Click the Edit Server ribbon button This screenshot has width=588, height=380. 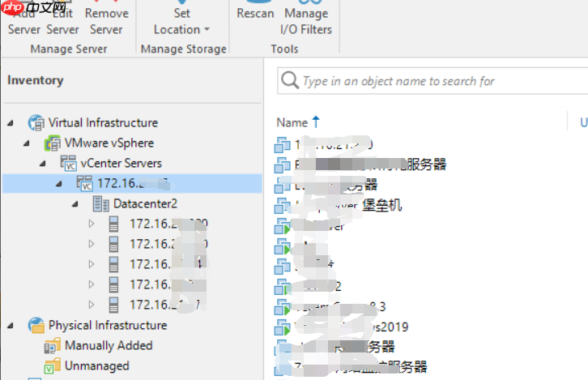(62, 19)
